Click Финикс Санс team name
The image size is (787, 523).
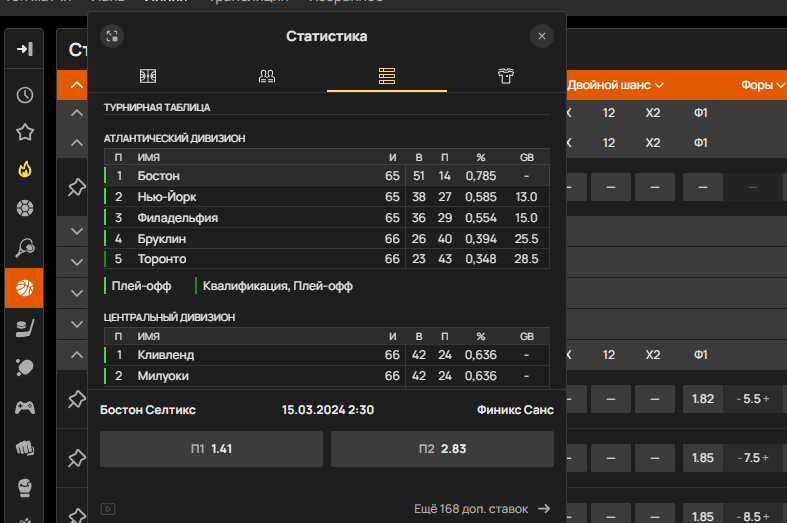point(515,410)
